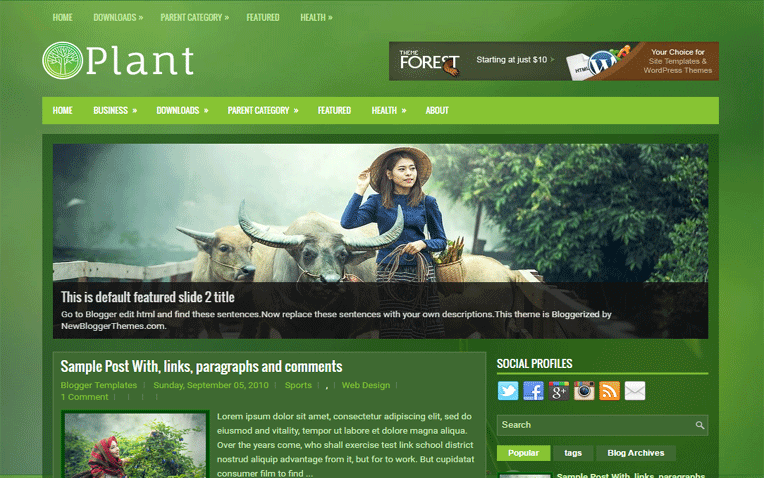Subscribe via the orange RSS feed icon
764x478 pixels.
coord(610,391)
